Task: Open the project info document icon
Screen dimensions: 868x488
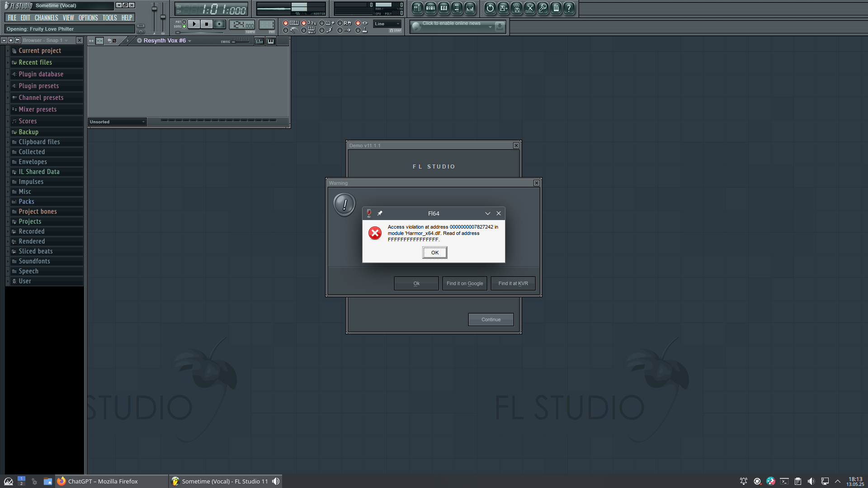Action: [x=556, y=8]
